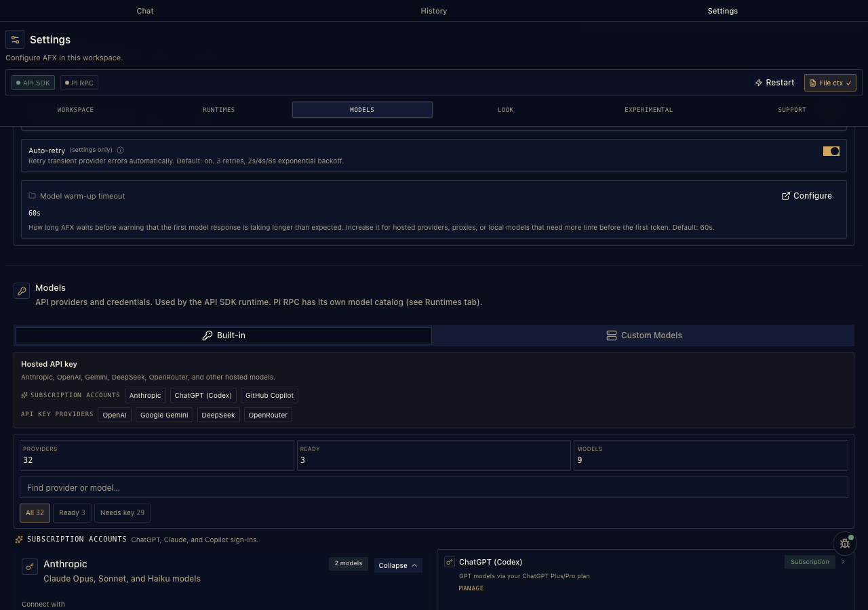Filter providers by All 32
The height and width of the screenshot is (610, 868).
tap(35, 513)
